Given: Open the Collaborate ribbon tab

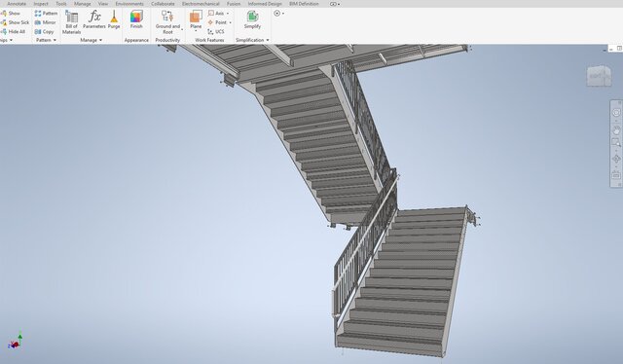Looking at the screenshot, I should pos(163,4).
